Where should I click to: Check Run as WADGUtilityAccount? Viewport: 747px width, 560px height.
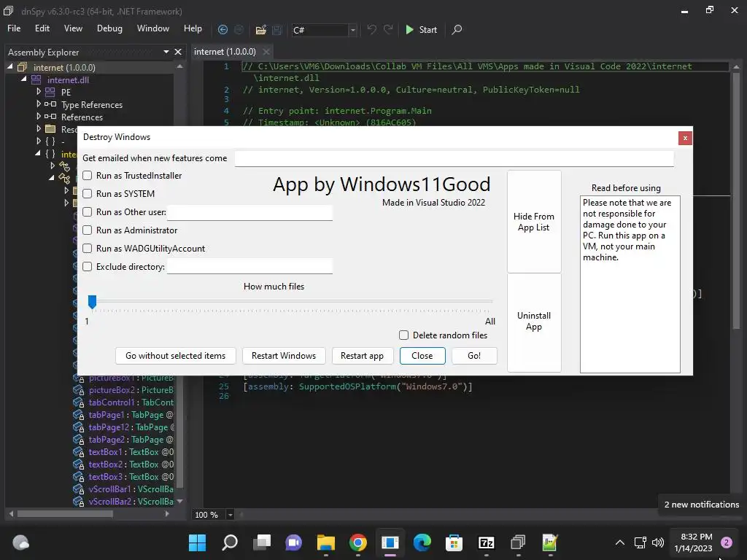coord(88,249)
